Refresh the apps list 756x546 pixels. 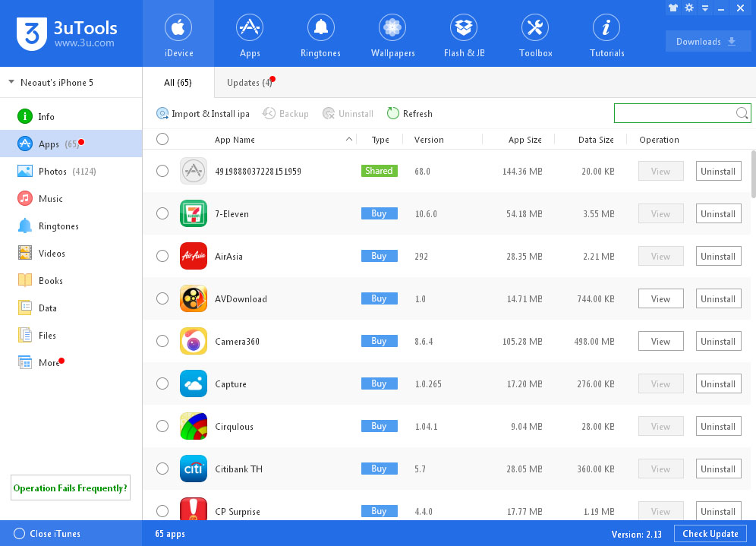tap(410, 113)
